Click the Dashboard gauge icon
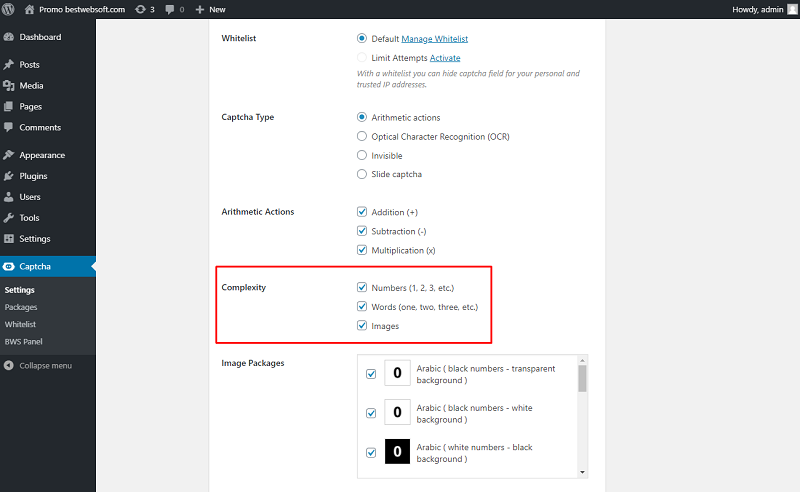The image size is (800, 492). pyautogui.click(x=9, y=37)
